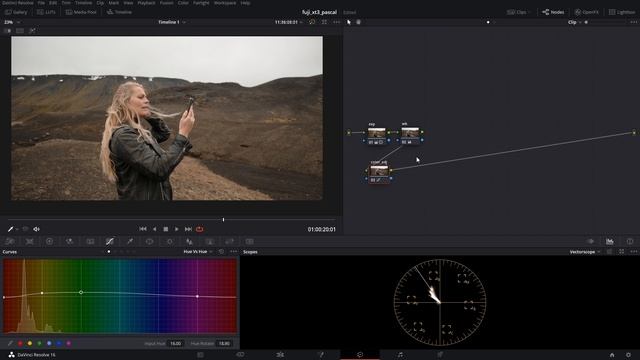Select the red hue color dot

[20, 344]
